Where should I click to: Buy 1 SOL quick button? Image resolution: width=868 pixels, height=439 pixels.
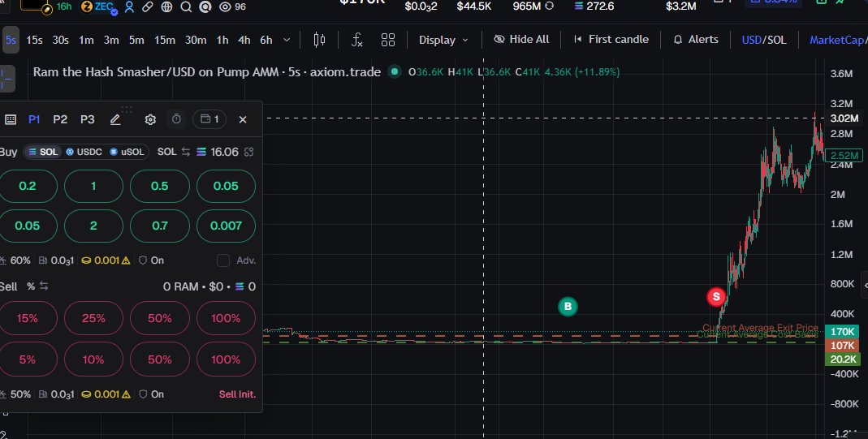[93, 186]
